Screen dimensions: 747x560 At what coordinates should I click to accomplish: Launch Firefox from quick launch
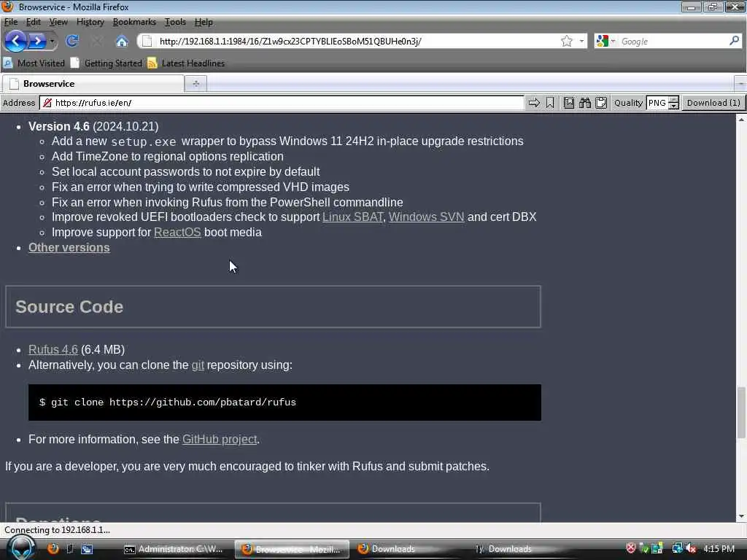(x=53, y=548)
